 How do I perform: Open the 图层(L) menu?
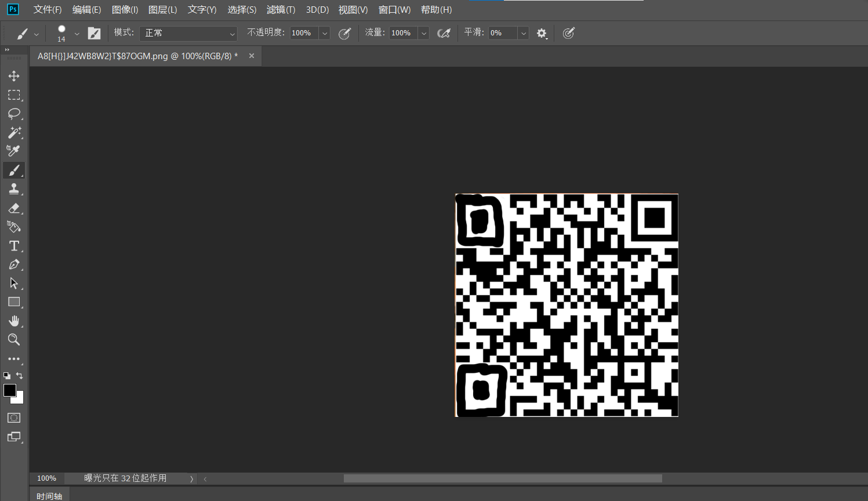point(162,10)
